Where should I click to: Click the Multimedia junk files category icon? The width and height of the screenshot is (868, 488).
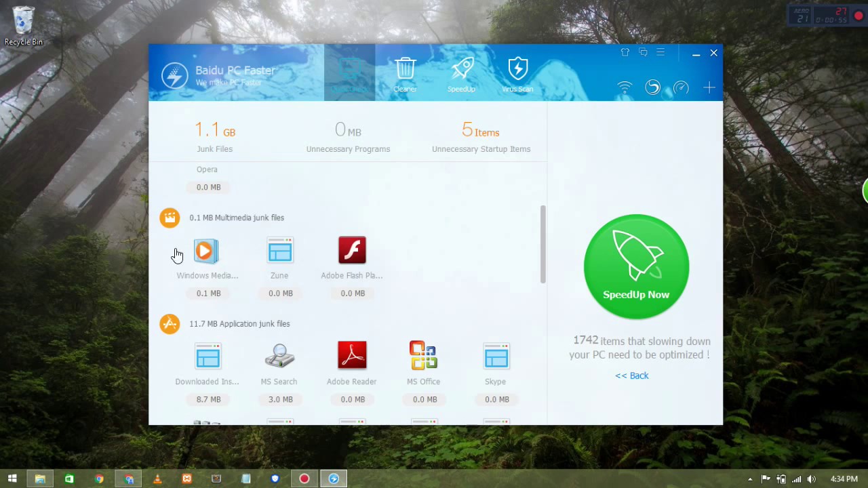[170, 218]
